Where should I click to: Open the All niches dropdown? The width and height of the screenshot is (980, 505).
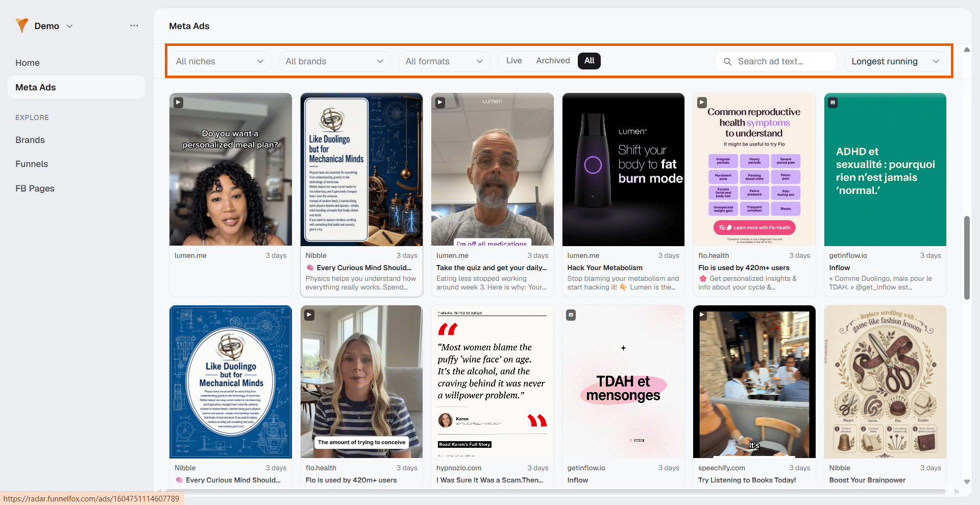(219, 61)
